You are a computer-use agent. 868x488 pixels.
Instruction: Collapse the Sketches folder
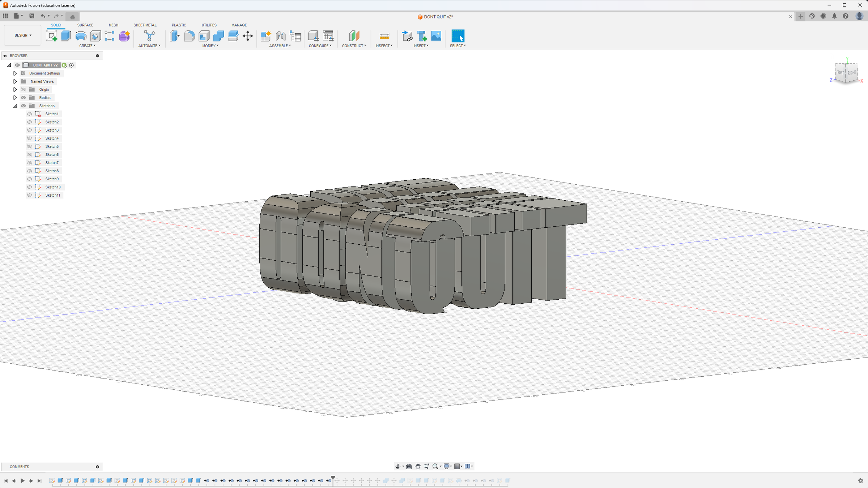click(15, 106)
